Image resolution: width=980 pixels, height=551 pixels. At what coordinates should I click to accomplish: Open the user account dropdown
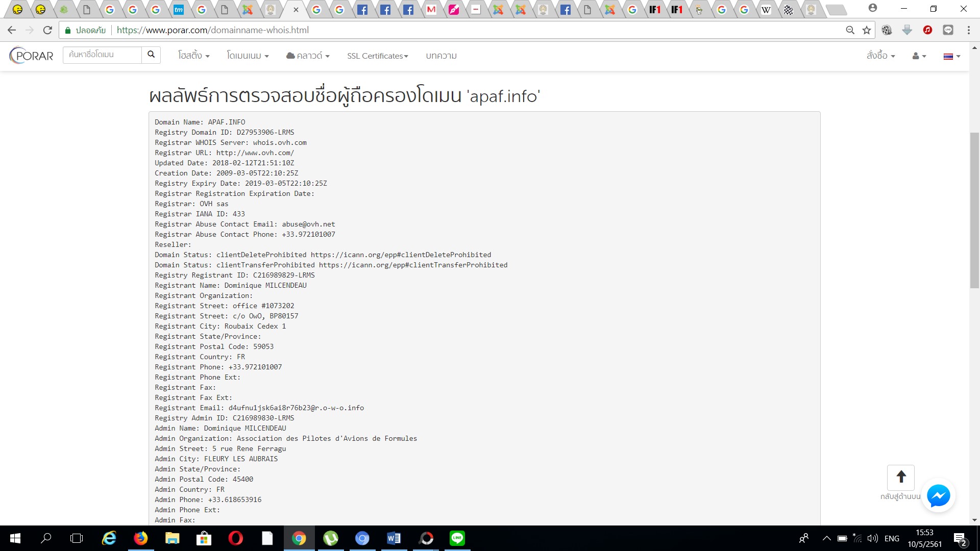point(919,56)
